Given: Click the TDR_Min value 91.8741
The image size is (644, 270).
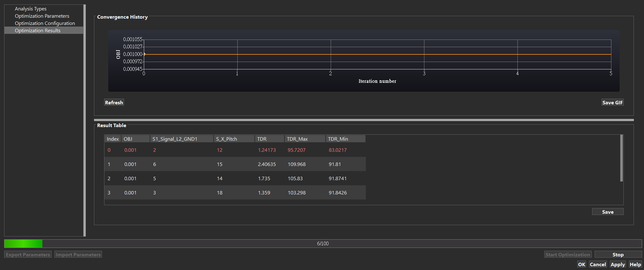Looking at the screenshot, I should (338, 179).
